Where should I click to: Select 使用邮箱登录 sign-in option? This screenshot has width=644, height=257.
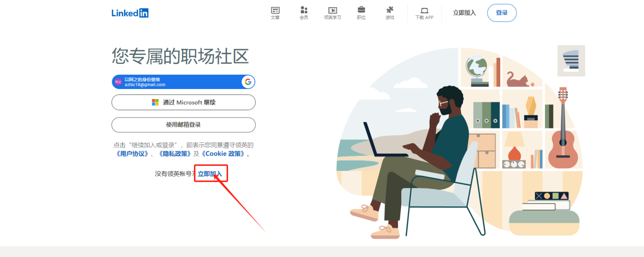pyautogui.click(x=183, y=125)
